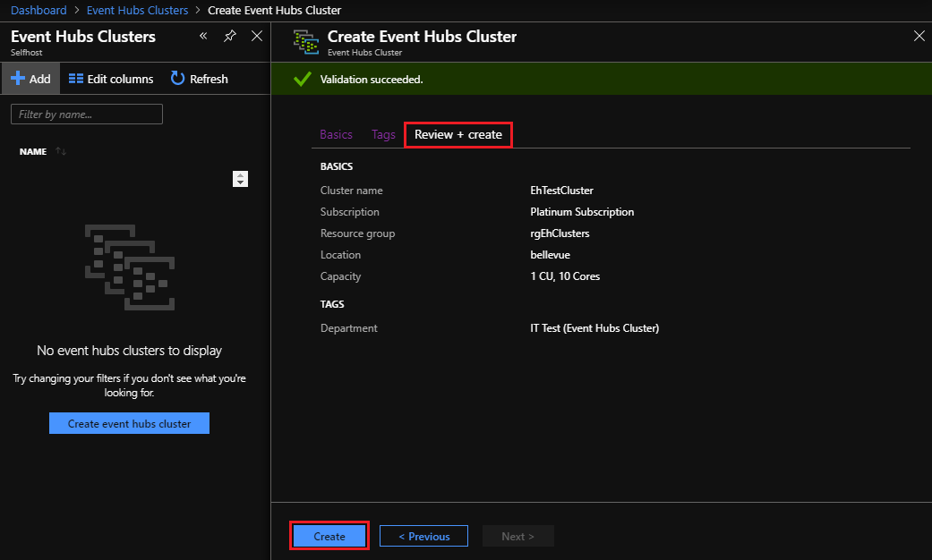The image size is (932, 560).
Task: Refresh the Event Hubs Clusters list
Action: coord(199,79)
